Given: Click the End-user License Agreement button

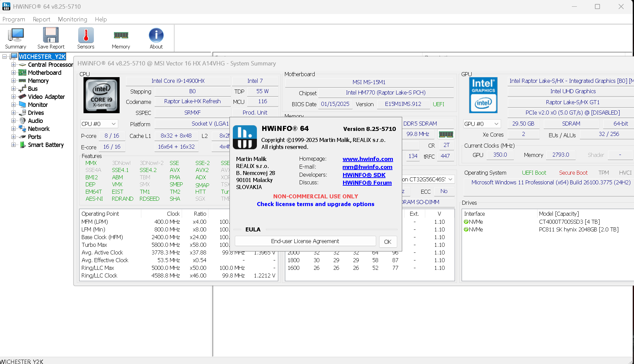Looking at the screenshot, I should [x=305, y=241].
